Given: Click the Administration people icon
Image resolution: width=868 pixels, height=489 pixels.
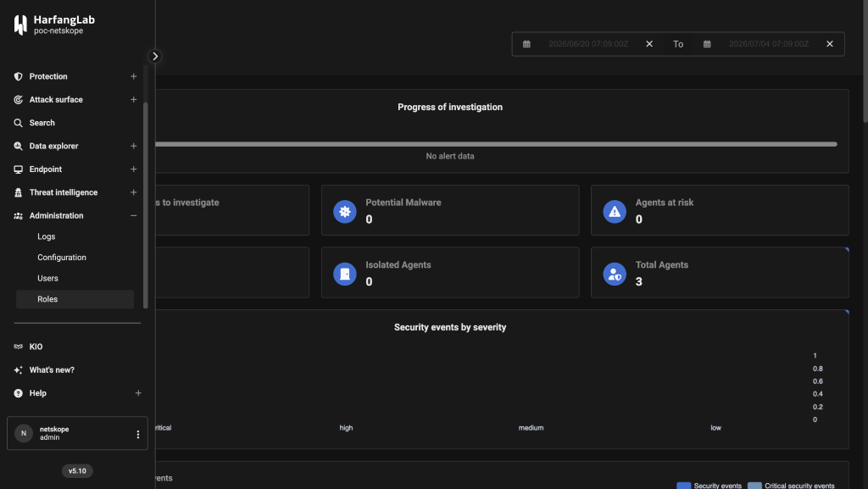Looking at the screenshot, I should tap(19, 216).
